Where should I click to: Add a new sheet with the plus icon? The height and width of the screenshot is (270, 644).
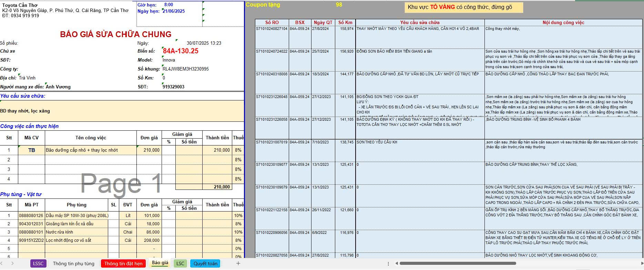click(238, 263)
